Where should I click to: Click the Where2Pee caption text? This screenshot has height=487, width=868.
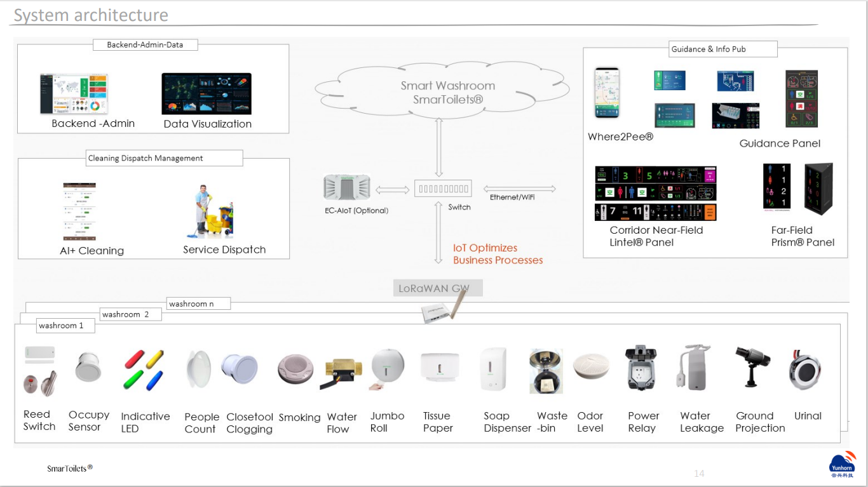(620, 137)
